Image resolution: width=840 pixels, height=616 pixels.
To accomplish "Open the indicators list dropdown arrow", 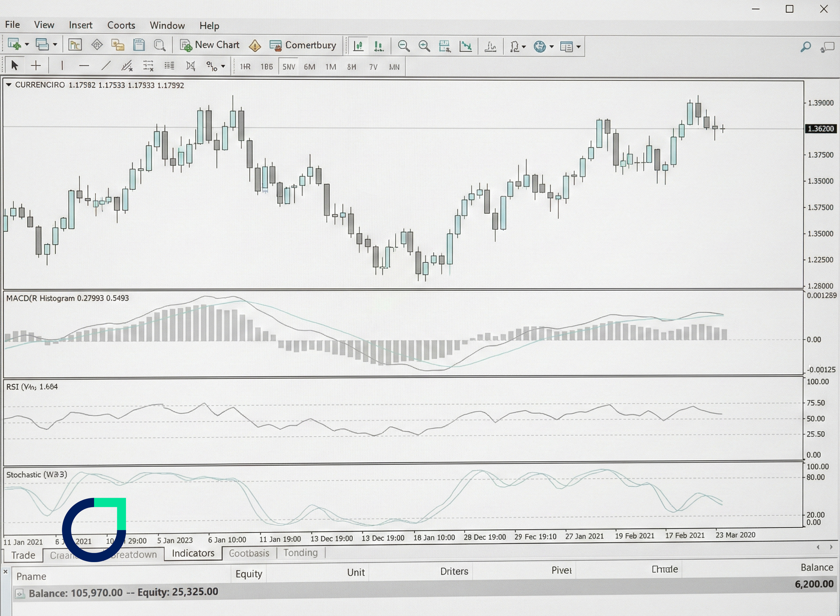I will pyautogui.click(x=523, y=47).
